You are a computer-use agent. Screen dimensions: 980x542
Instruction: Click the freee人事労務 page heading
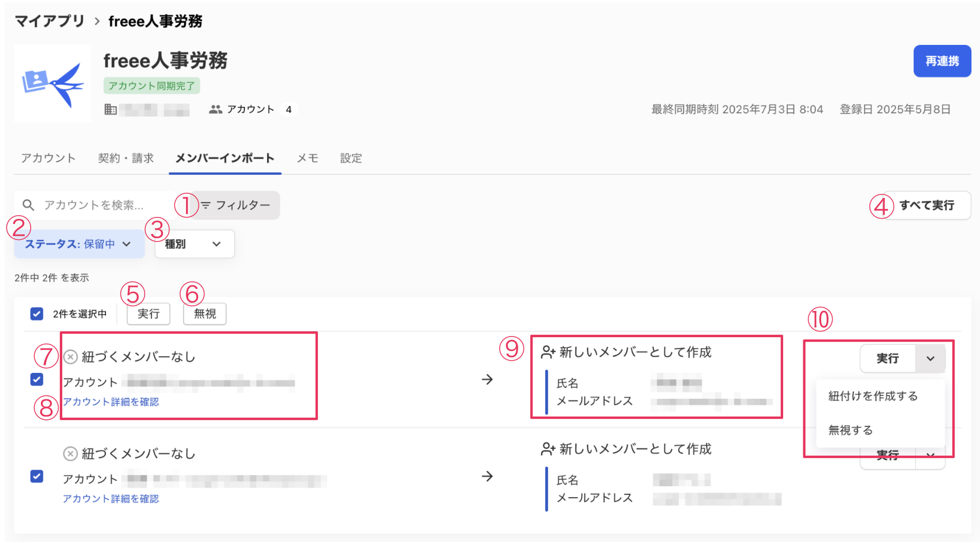pyautogui.click(x=165, y=60)
